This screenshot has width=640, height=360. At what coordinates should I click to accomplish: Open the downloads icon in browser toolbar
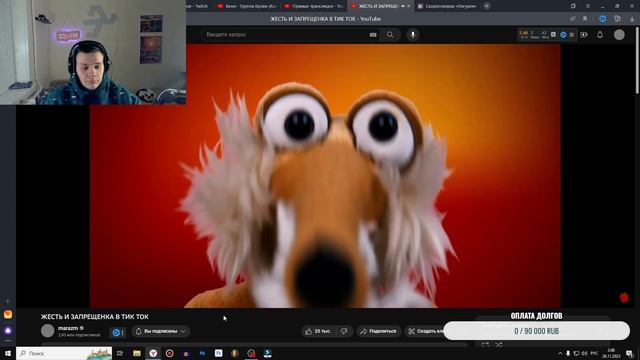tap(632, 19)
